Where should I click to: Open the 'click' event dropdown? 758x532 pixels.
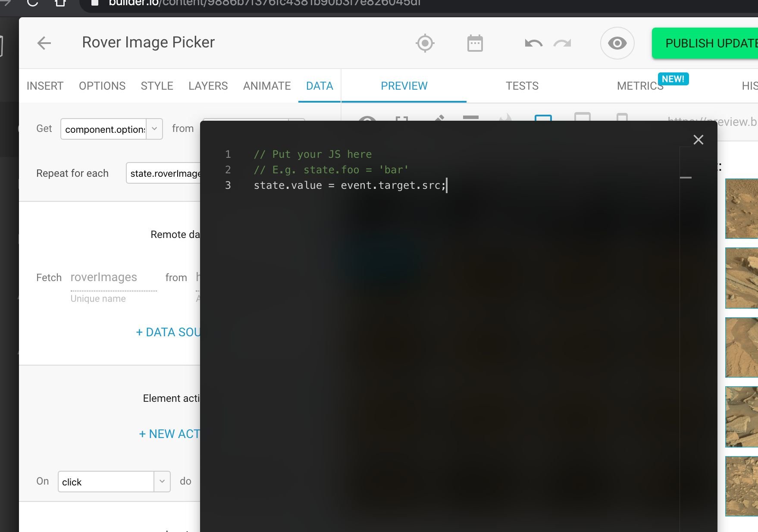(x=162, y=482)
